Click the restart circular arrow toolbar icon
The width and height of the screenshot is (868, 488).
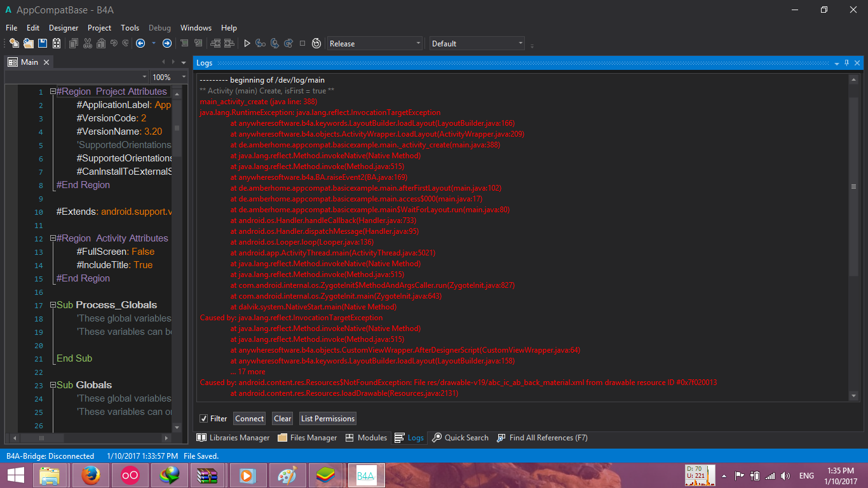316,43
